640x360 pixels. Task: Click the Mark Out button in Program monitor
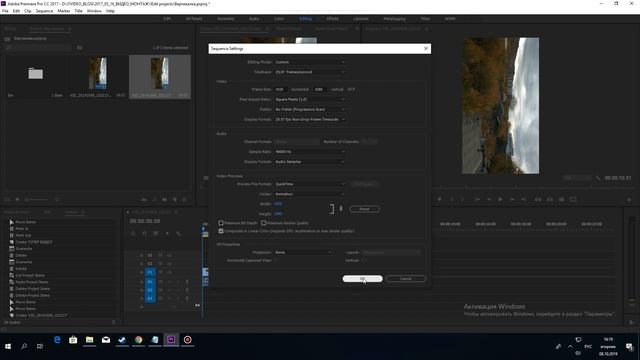pyautogui.click(x=462, y=199)
